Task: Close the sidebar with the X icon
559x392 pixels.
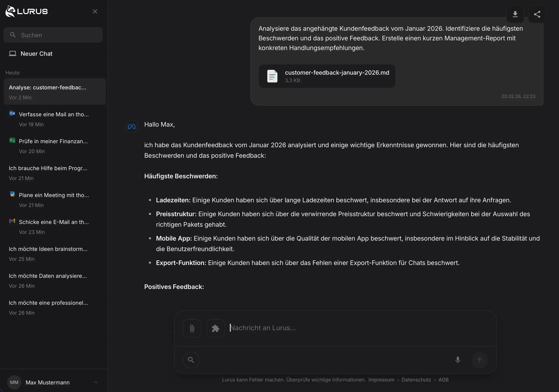Action: tap(95, 11)
